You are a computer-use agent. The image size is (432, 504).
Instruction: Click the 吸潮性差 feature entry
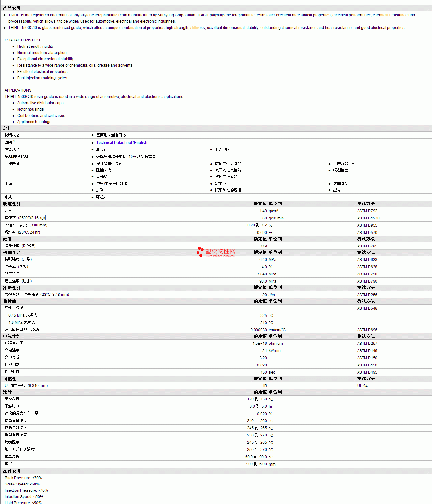pyautogui.click(x=341, y=170)
